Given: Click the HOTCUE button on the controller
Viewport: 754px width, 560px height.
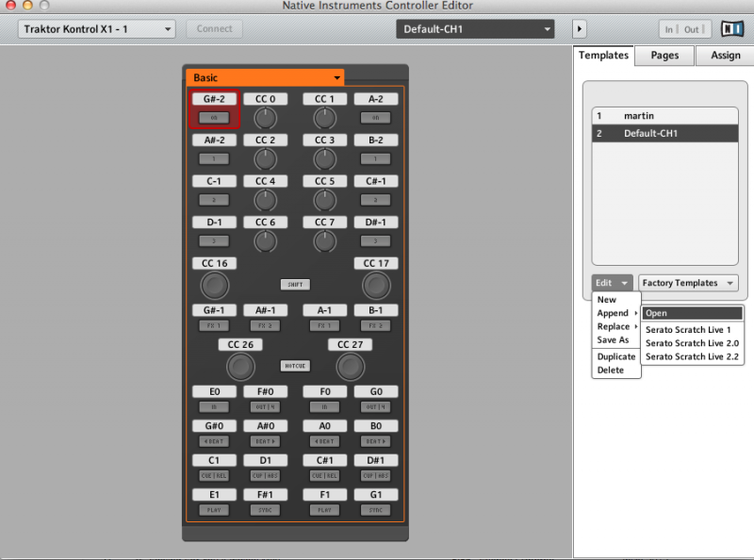Looking at the screenshot, I should point(295,366).
